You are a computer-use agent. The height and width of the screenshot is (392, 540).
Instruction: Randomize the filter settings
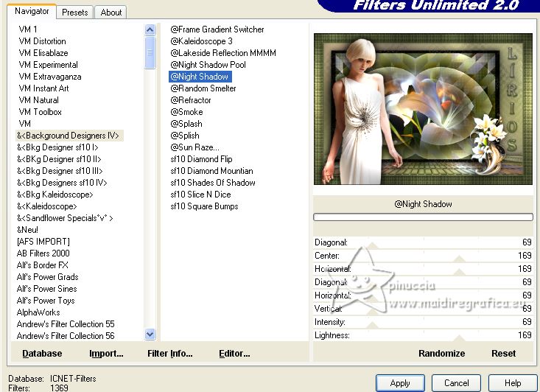click(x=441, y=354)
